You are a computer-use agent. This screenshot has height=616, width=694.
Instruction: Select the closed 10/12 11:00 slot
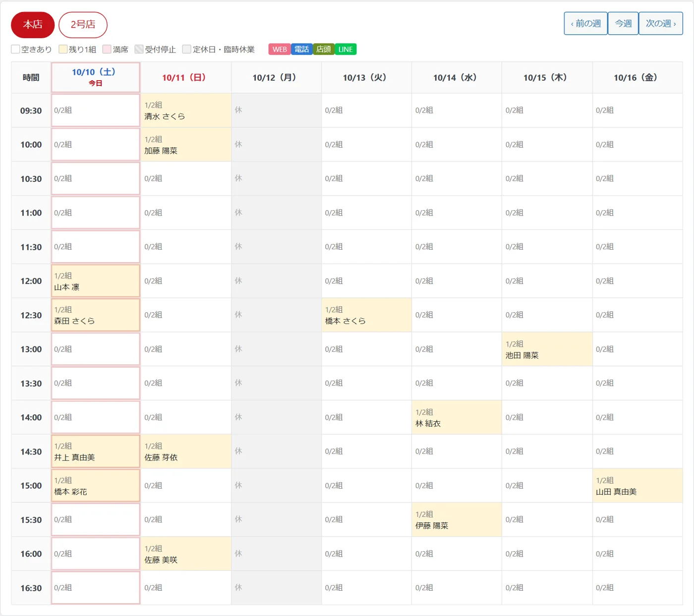pyautogui.click(x=276, y=213)
